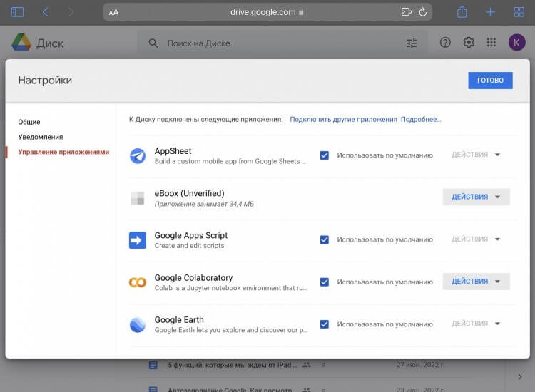This screenshot has height=392, width=535.
Task: Open the account avatar K
Action: point(516,43)
